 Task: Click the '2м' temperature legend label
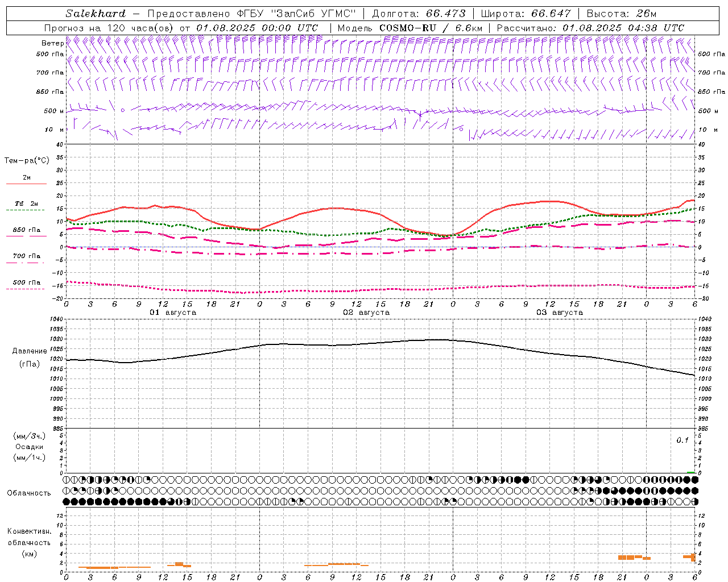(x=27, y=177)
